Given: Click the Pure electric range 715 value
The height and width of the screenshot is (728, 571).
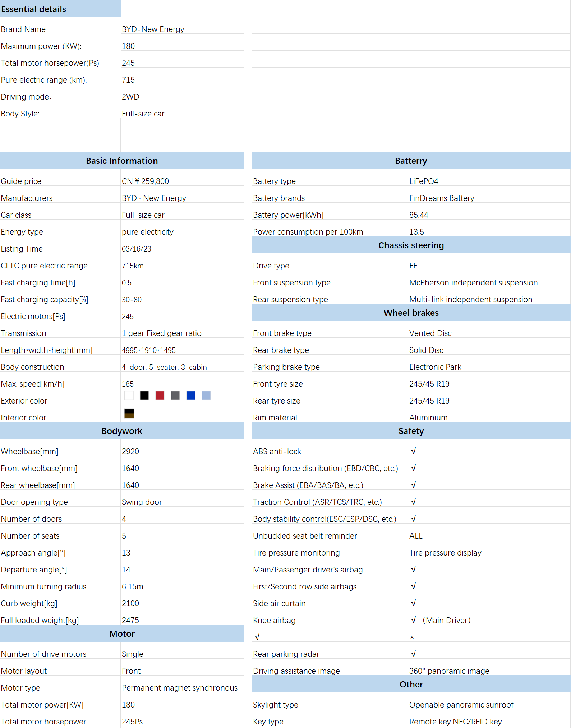Looking at the screenshot, I should [128, 80].
